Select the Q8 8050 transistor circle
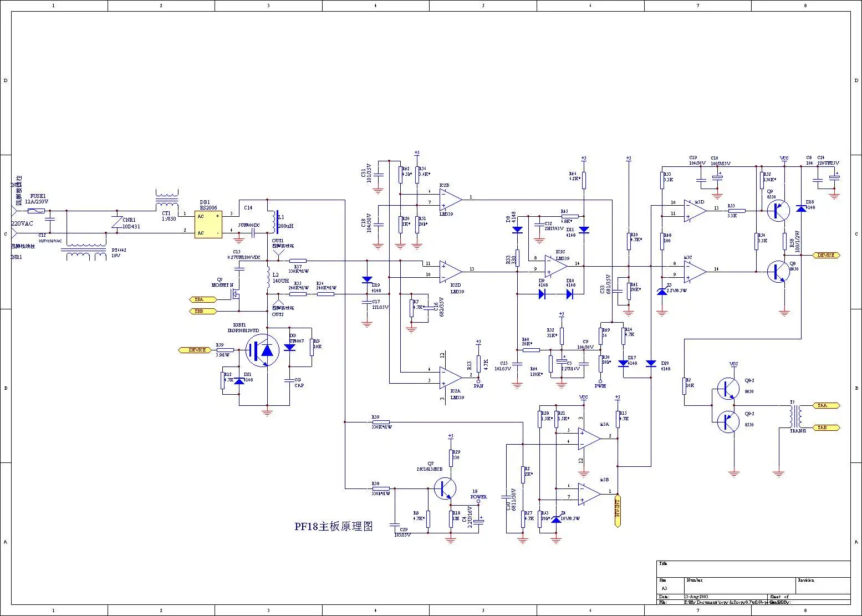Screen dimensions: 862x616 click(x=778, y=272)
